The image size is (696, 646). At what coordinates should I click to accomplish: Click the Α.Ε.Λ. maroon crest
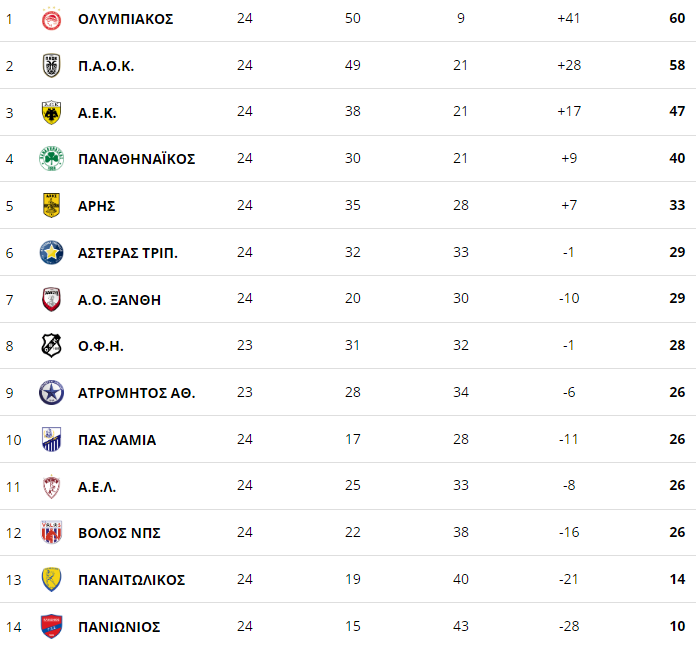point(51,487)
